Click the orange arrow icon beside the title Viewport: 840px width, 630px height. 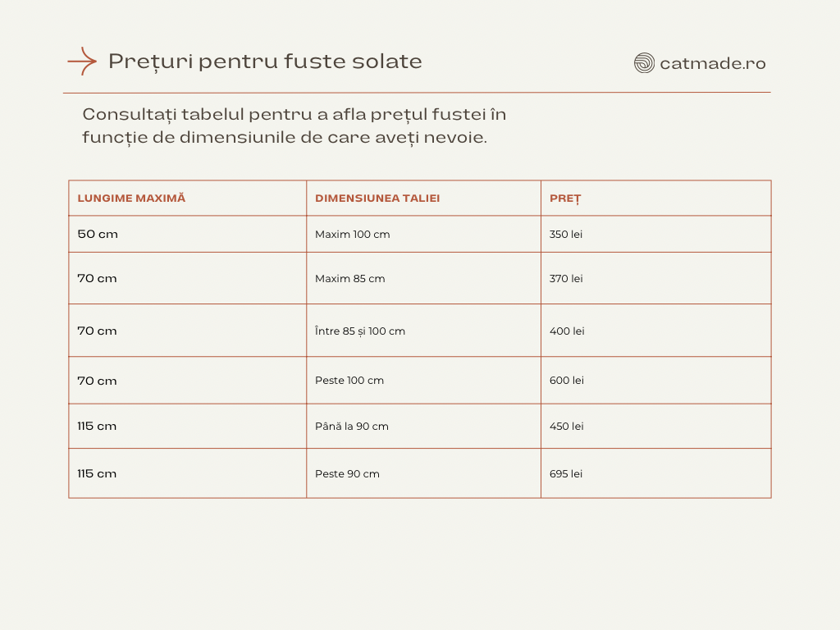coord(82,62)
